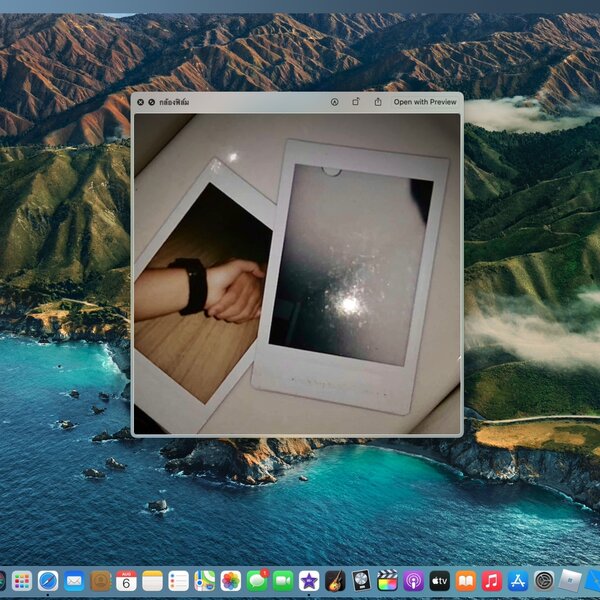The height and width of the screenshot is (600, 600).
Task: Open Notes from the Dock
Action: 152,581
